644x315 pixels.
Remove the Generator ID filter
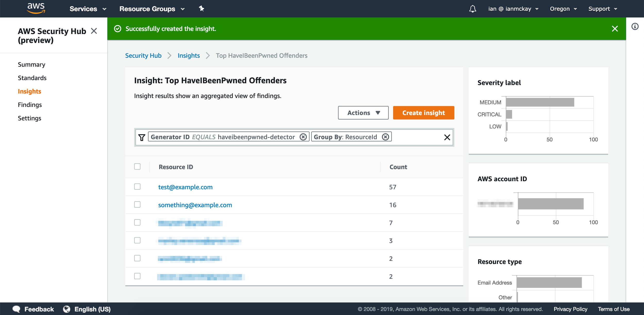click(303, 137)
